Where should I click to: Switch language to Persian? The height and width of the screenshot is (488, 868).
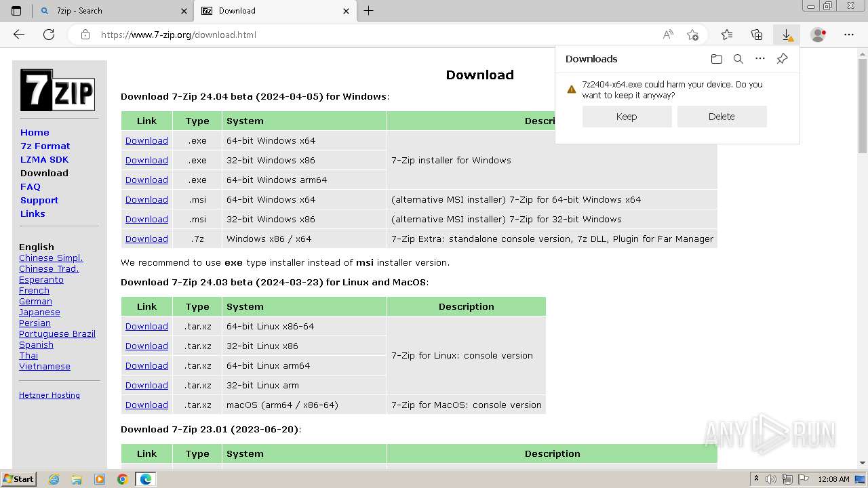35,323
